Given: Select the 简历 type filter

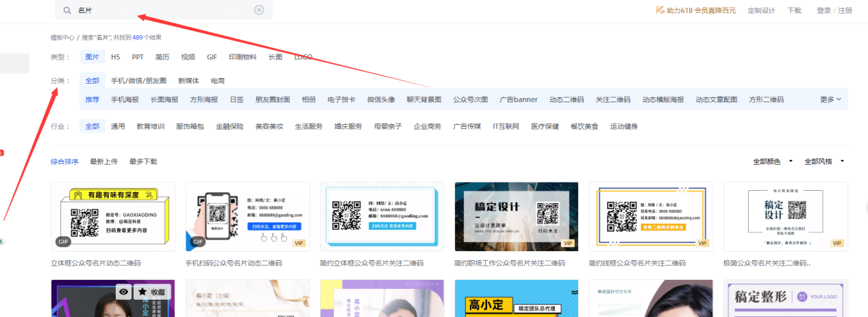Looking at the screenshot, I should click(x=162, y=57).
